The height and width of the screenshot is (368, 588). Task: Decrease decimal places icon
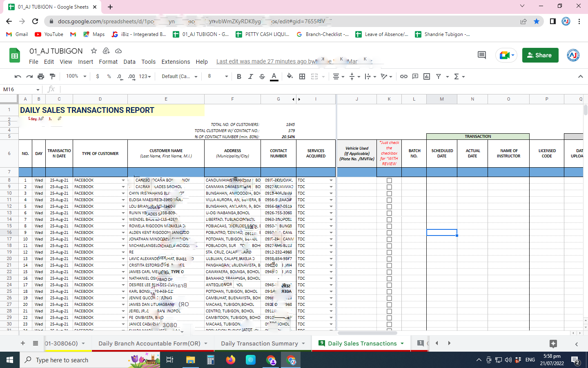pyautogui.click(x=120, y=76)
